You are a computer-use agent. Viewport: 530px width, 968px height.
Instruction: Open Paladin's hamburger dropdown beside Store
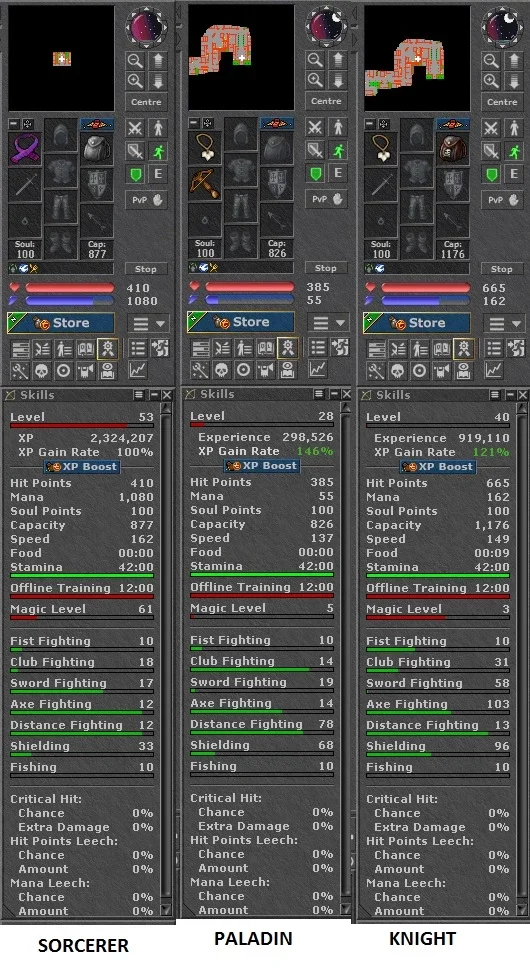point(328,323)
